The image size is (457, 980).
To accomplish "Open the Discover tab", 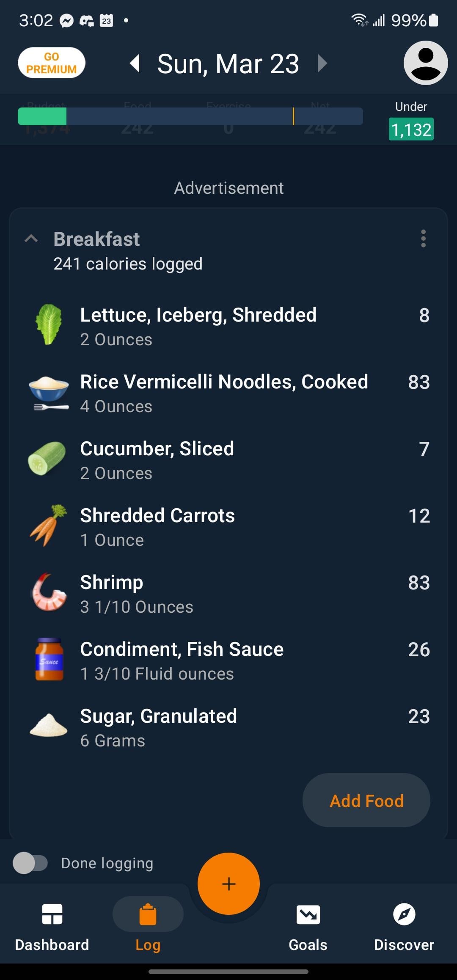I will tap(404, 927).
